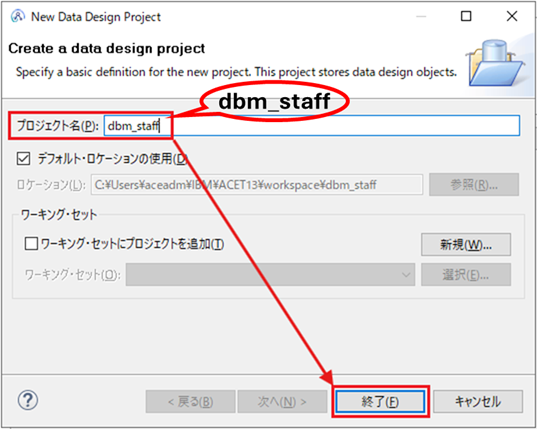This screenshot has width=537, height=429.
Task: Click the < 戻る(B) back button
Action: point(190,401)
